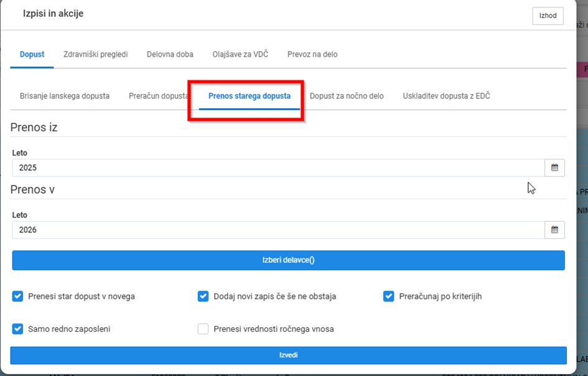Enable Prenesi vrednosti ročnega vnosa
Image resolution: width=588 pixels, height=376 pixels.
pyautogui.click(x=203, y=329)
